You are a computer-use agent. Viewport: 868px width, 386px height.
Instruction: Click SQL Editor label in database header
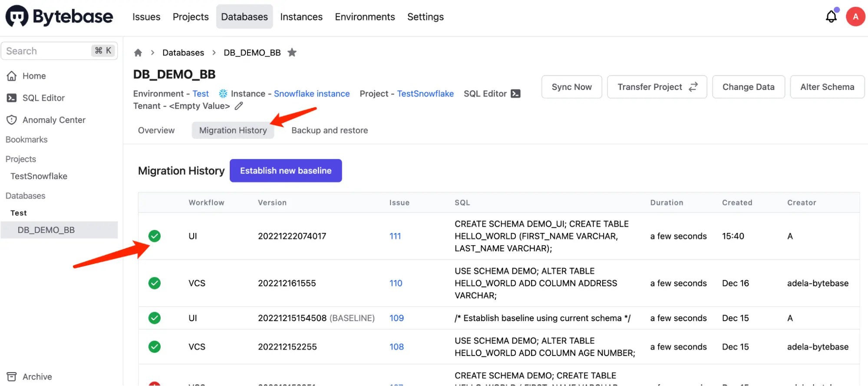point(485,93)
